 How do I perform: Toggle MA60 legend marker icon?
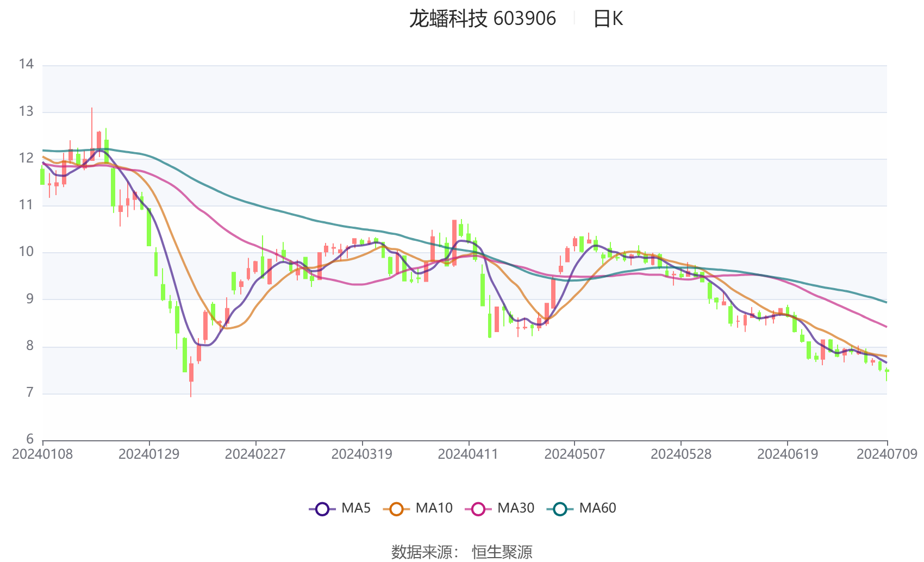[x=560, y=509]
